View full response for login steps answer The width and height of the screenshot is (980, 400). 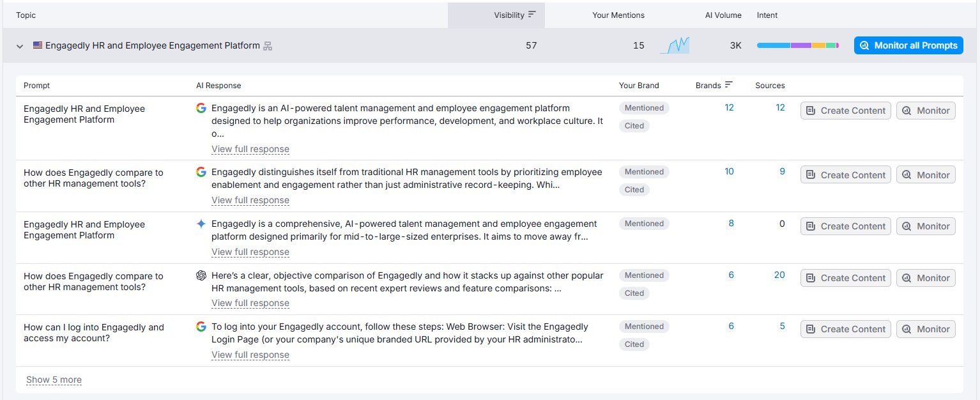[x=250, y=355]
